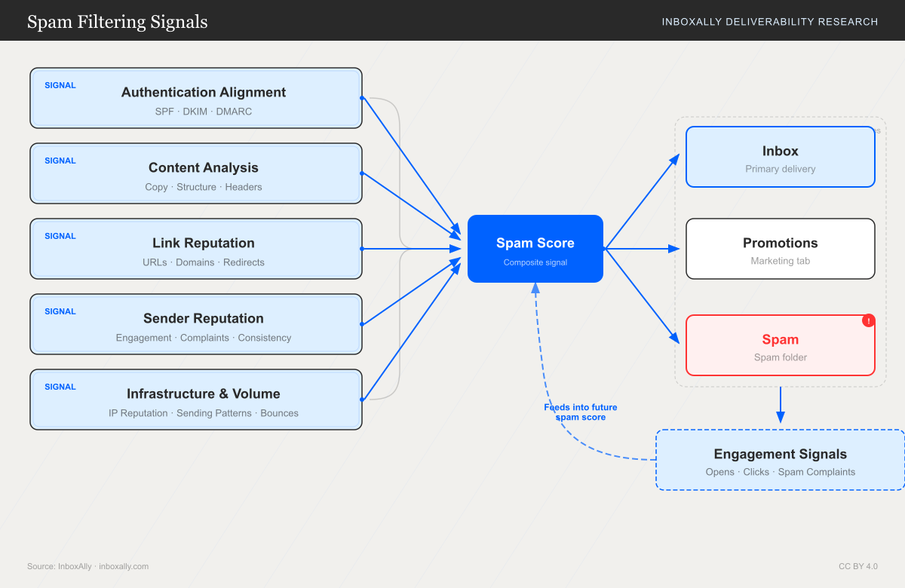Viewport: 905px width, 588px height.
Task: Click the SIGNAL badge on Link Reputation
Action: (60, 236)
